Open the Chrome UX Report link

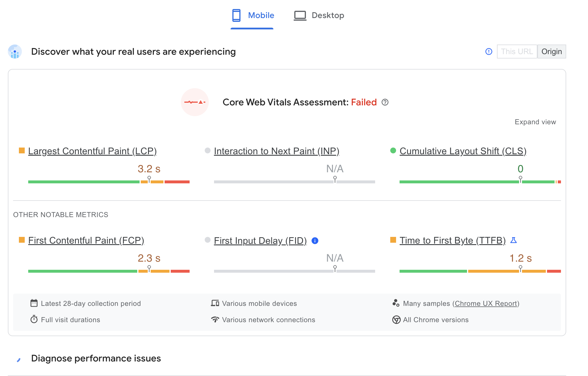[486, 304]
